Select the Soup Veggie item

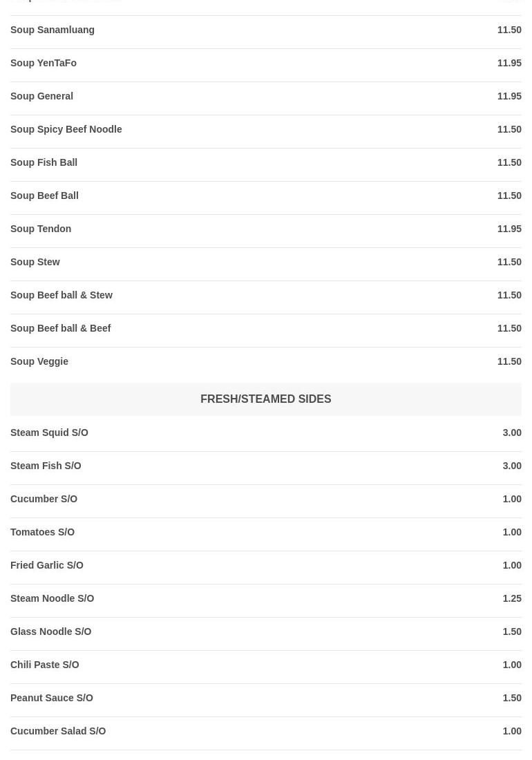tap(39, 362)
